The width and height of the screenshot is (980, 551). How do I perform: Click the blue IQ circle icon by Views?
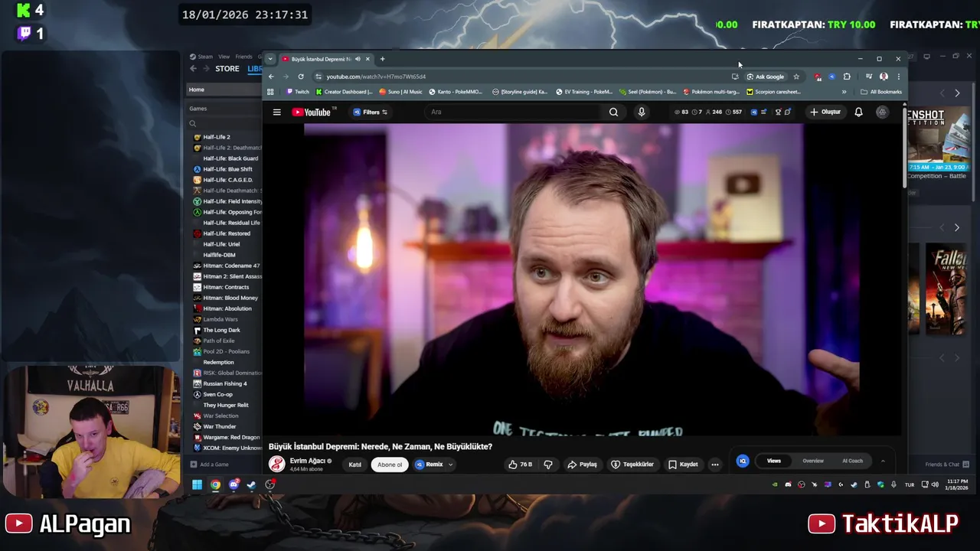click(742, 461)
